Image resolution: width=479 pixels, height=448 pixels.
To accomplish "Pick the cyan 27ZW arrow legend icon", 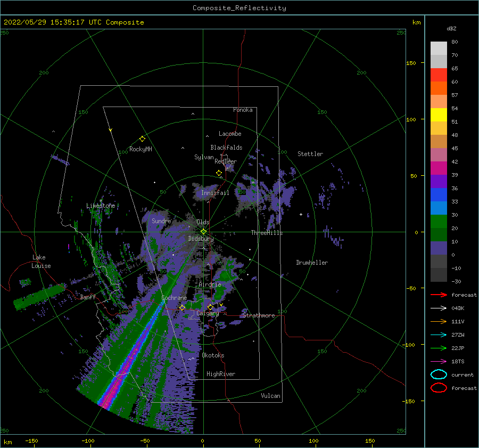I will pyautogui.click(x=439, y=335).
